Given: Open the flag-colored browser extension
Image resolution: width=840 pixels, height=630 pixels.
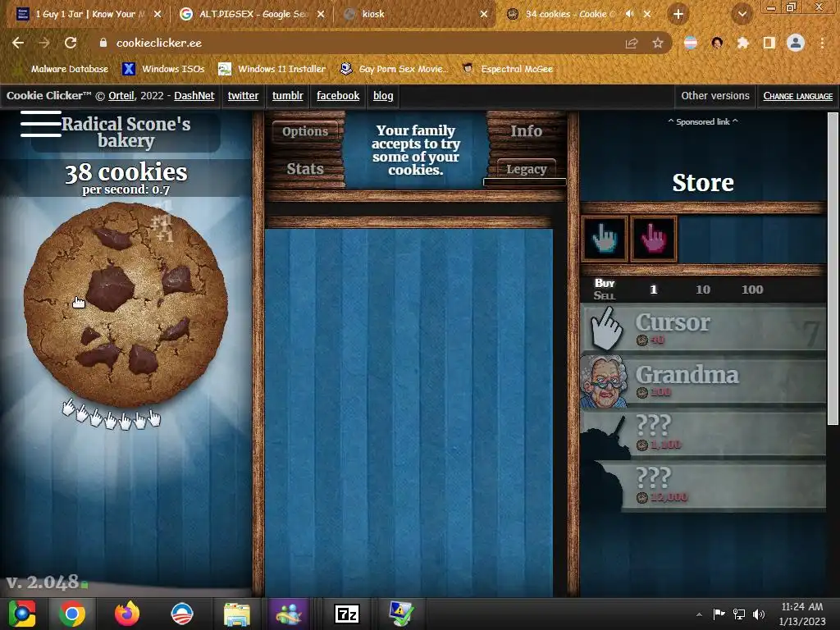Looking at the screenshot, I should tap(691, 43).
